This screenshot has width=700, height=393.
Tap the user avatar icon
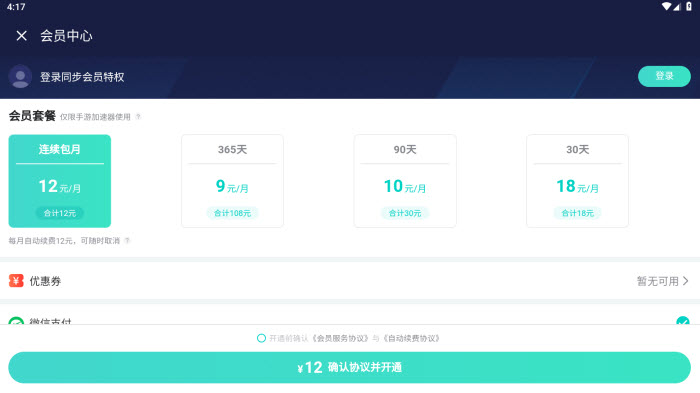coord(20,76)
